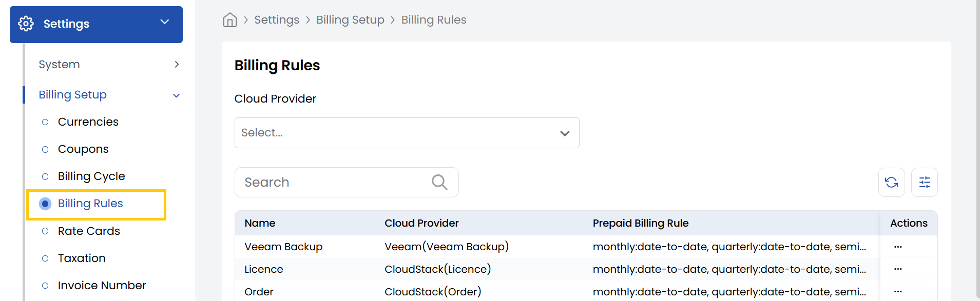Click the CloudStack(Licence) provider cell
980x301 pixels.
click(438, 269)
